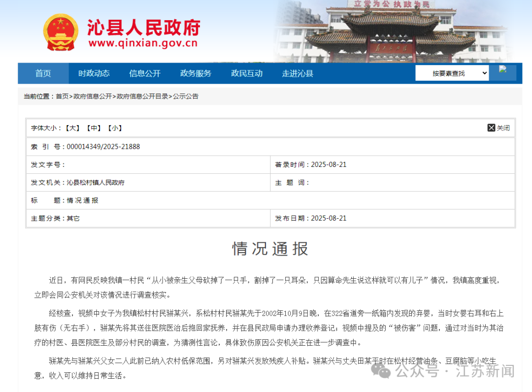Image resolution: width=532 pixels, height=392 pixels.
Task: Click the 公示公告 breadcrumb link
Action: 184,97
